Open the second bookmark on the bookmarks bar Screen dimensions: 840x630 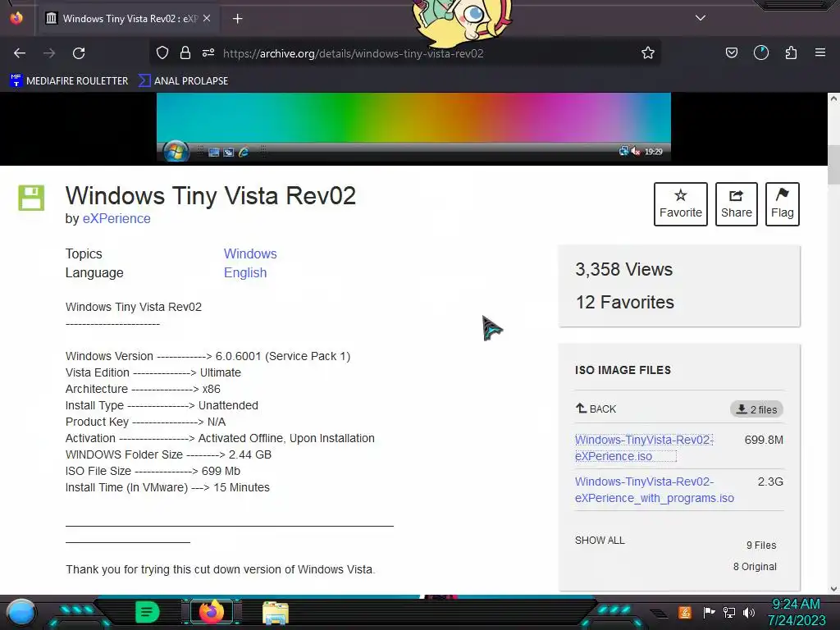(183, 81)
